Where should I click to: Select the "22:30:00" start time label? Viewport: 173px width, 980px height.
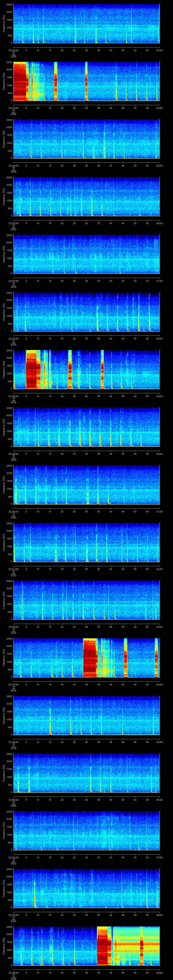click(x=13, y=511)
